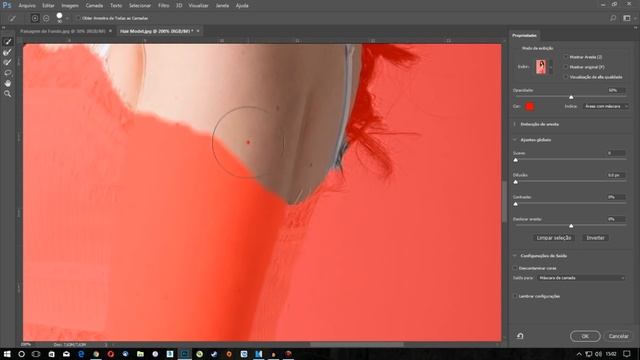Viewport: 640px width, 360px height.
Task: Expand the Detecção de aresta section
Action: point(515,124)
